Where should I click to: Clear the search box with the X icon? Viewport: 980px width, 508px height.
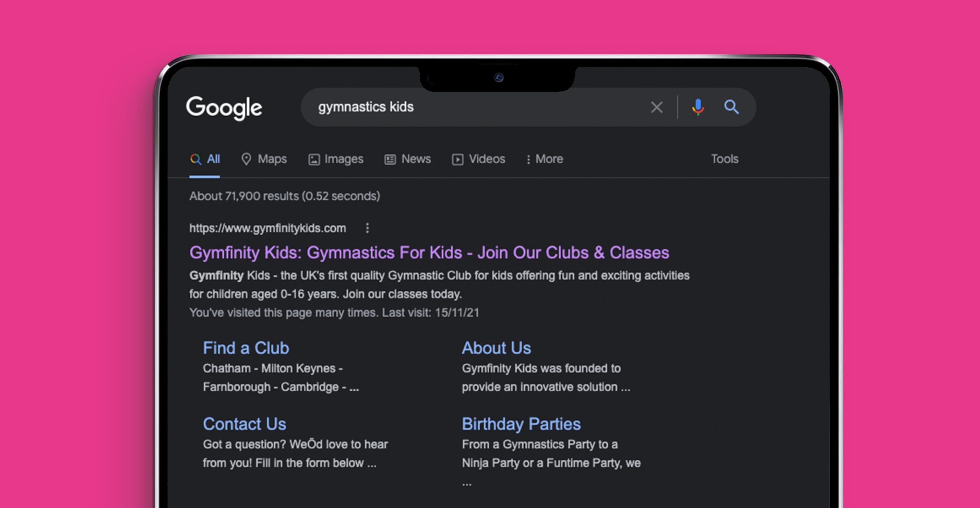(x=657, y=108)
